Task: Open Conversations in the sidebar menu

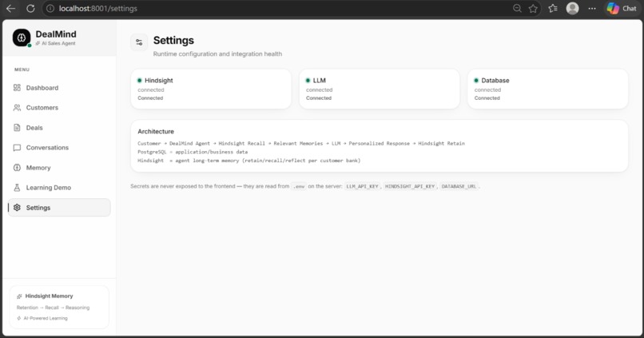Action: click(59, 148)
